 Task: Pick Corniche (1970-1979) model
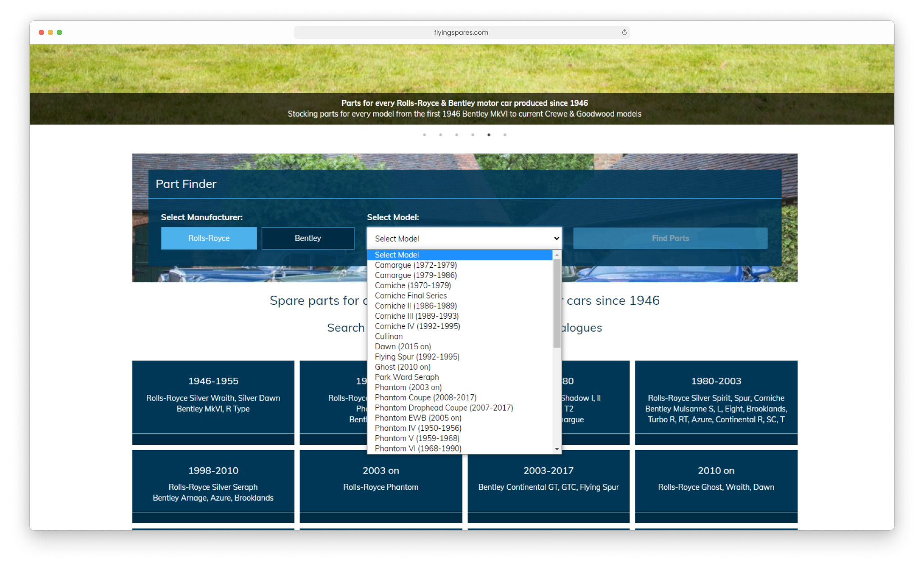(460, 285)
